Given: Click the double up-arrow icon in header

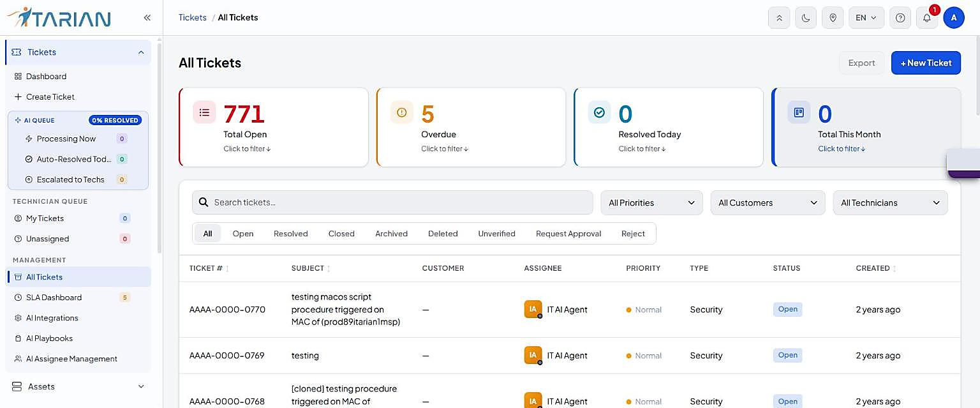Looking at the screenshot, I should pos(779,18).
